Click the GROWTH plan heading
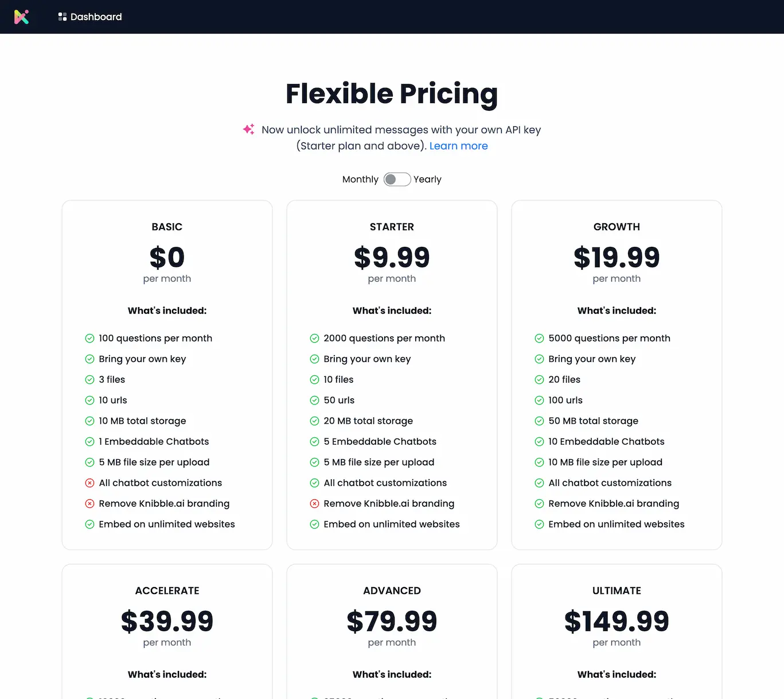Image resolution: width=784 pixels, height=699 pixels. tap(617, 227)
